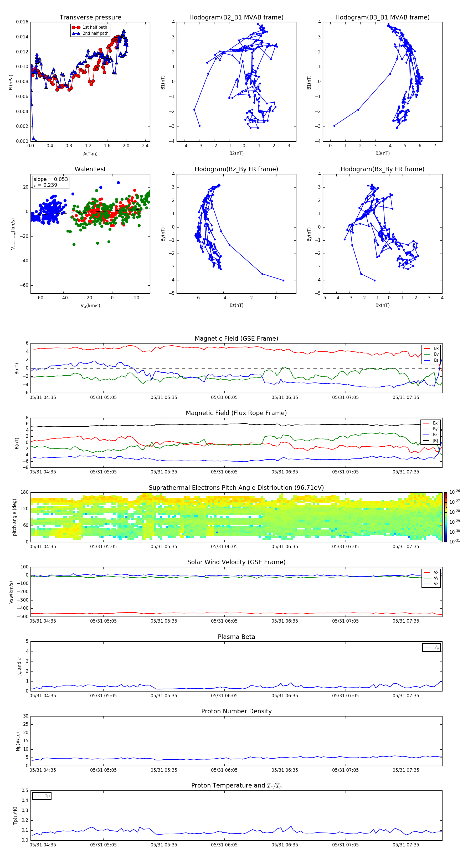473x868 pixels.
Task: Click 'Bz' in GSE magnetic field legend
Action: 431,361
